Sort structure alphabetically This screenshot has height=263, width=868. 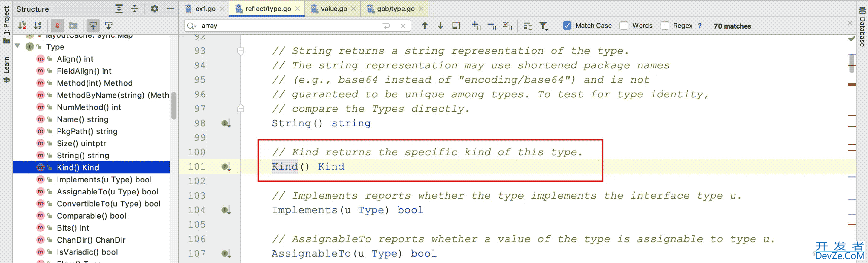pos(37,25)
